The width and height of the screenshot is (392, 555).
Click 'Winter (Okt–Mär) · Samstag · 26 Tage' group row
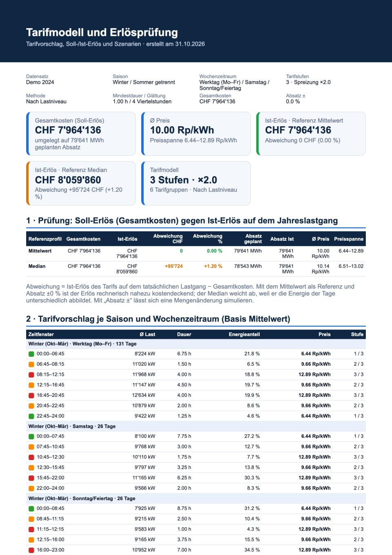196,426
